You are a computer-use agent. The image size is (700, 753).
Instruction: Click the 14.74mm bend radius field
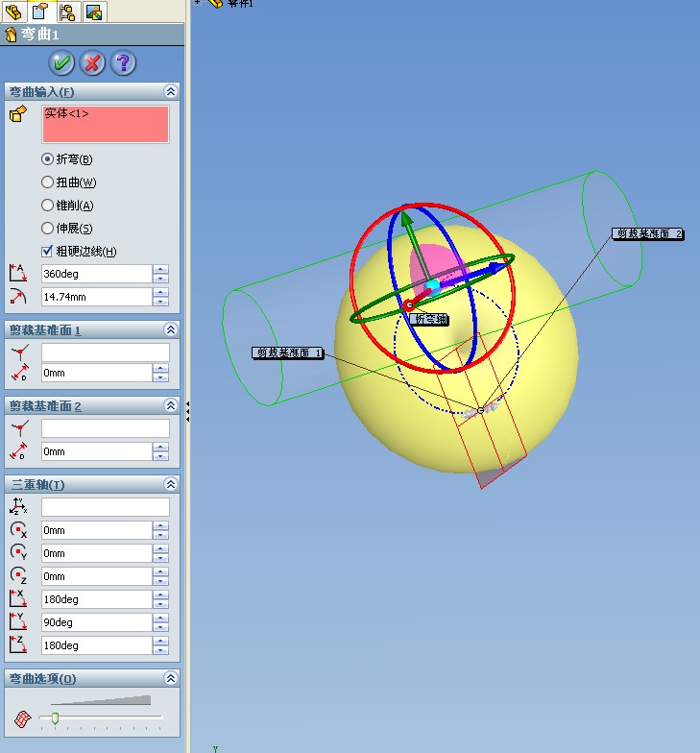[x=96, y=297]
